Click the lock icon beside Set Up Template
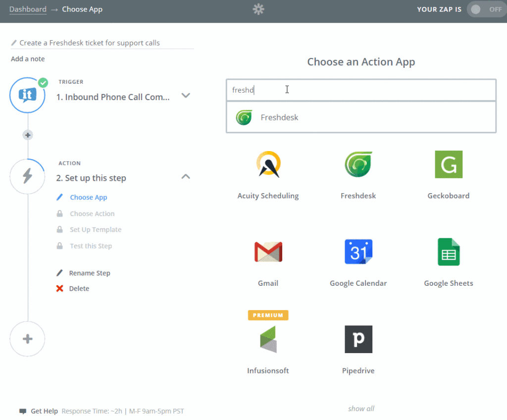507x420 pixels. [59, 229]
